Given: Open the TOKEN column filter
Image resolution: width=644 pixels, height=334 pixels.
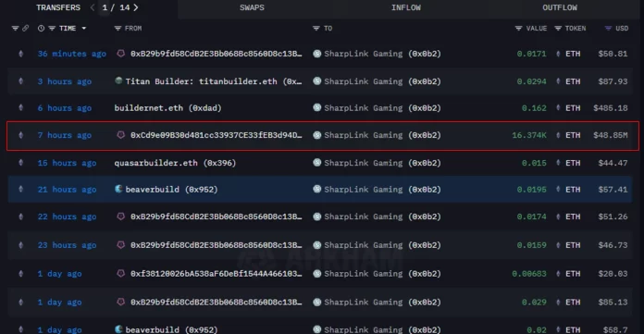Looking at the screenshot, I should point(558,29).
